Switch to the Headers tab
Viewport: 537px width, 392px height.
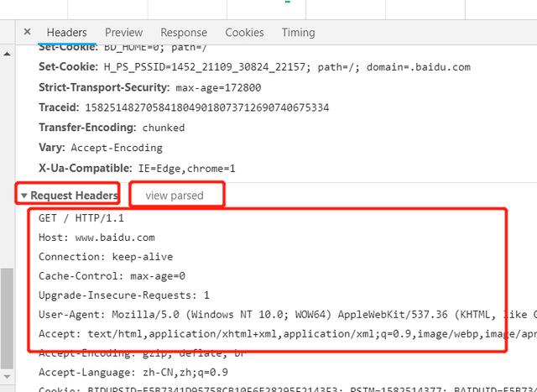tap(67, 33)
